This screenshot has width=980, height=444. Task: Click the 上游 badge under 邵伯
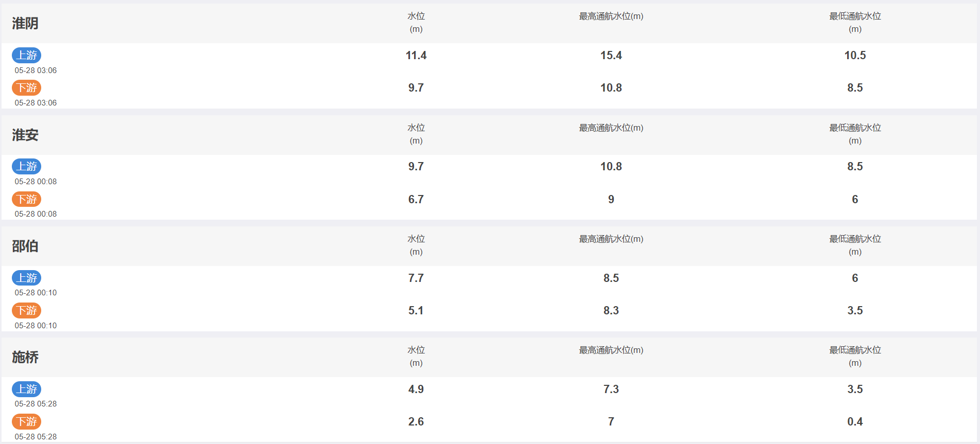[x=27, y=278]
